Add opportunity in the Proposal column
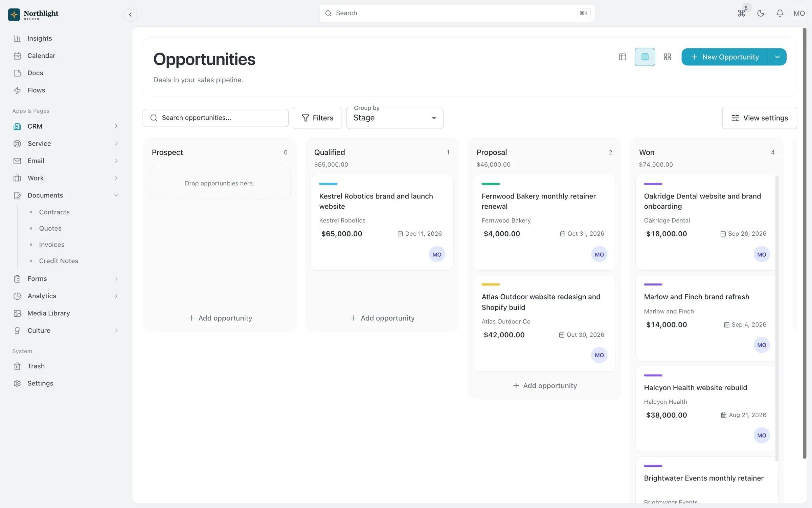The width and height of the screenshot is (812, 508). 545,386
